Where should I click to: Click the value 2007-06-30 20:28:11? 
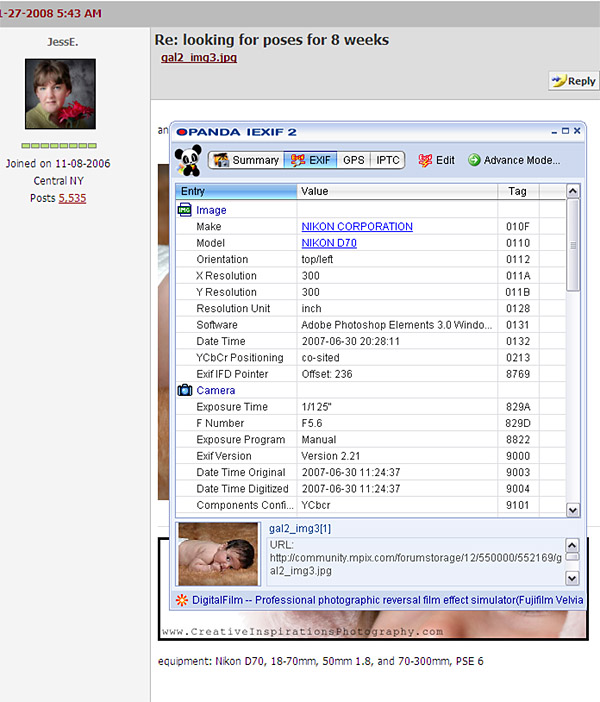(351, 341)
